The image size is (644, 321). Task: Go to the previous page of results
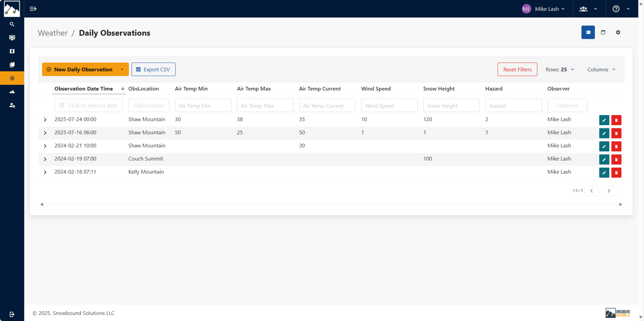(592, 191)
